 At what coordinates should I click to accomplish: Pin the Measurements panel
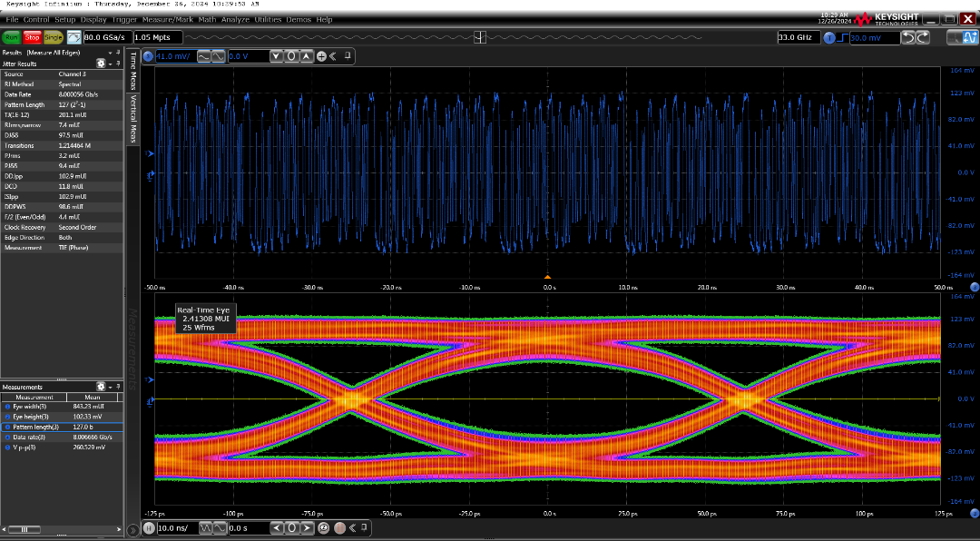[x=118, y=388]
